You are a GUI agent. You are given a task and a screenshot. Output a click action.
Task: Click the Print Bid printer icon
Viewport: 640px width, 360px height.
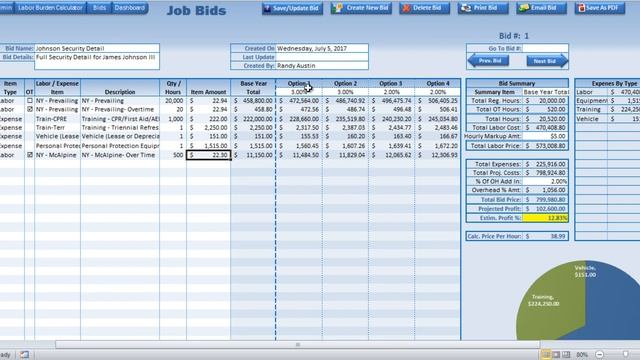(x=465, y=8)
